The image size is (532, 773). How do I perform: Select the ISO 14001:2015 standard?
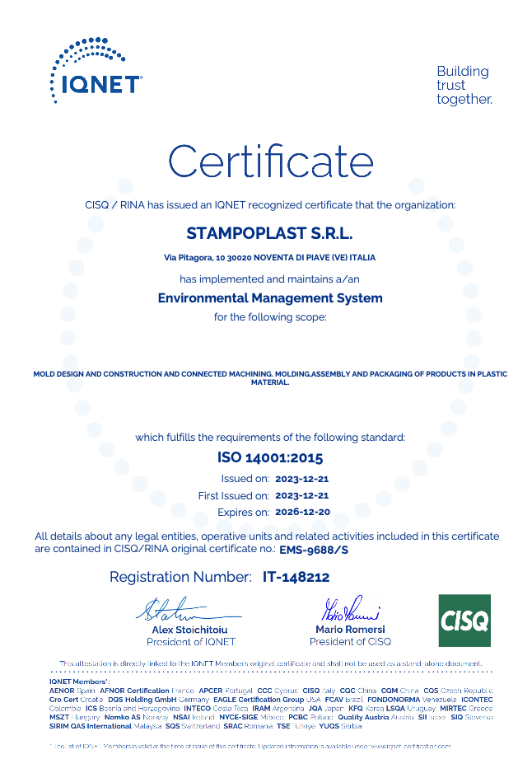270,457
